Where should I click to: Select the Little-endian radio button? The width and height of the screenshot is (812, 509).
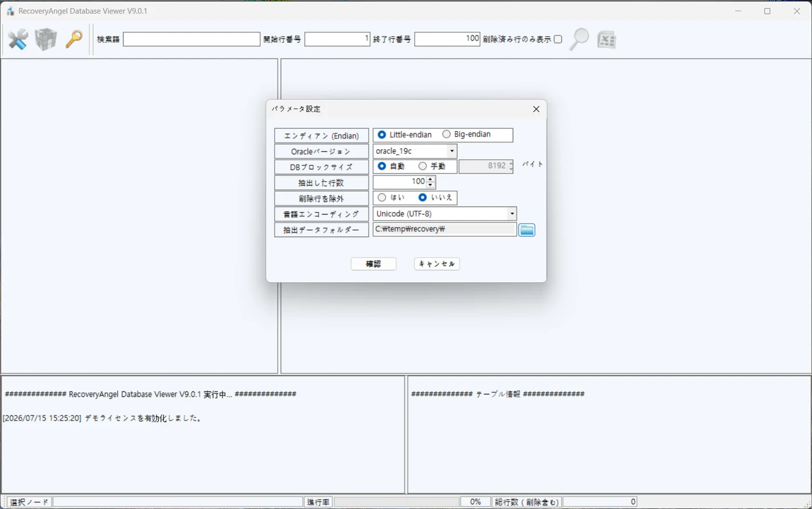pyautogui.click(x=382, y=135)
